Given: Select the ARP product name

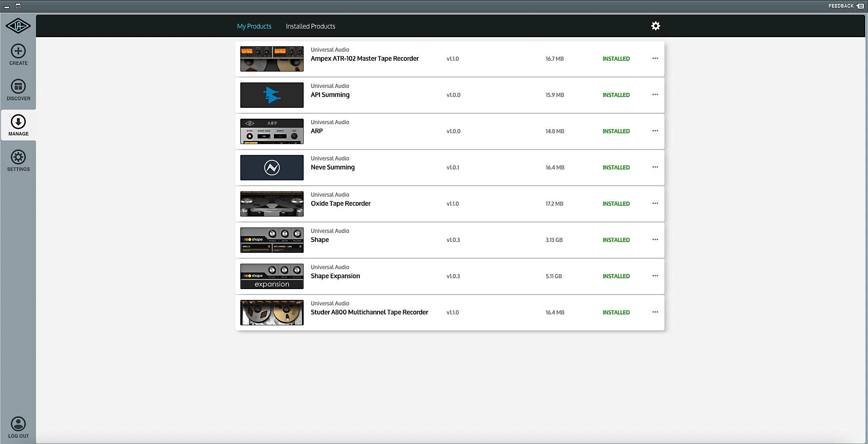Looking at the screenshot, I should point(317,131).
